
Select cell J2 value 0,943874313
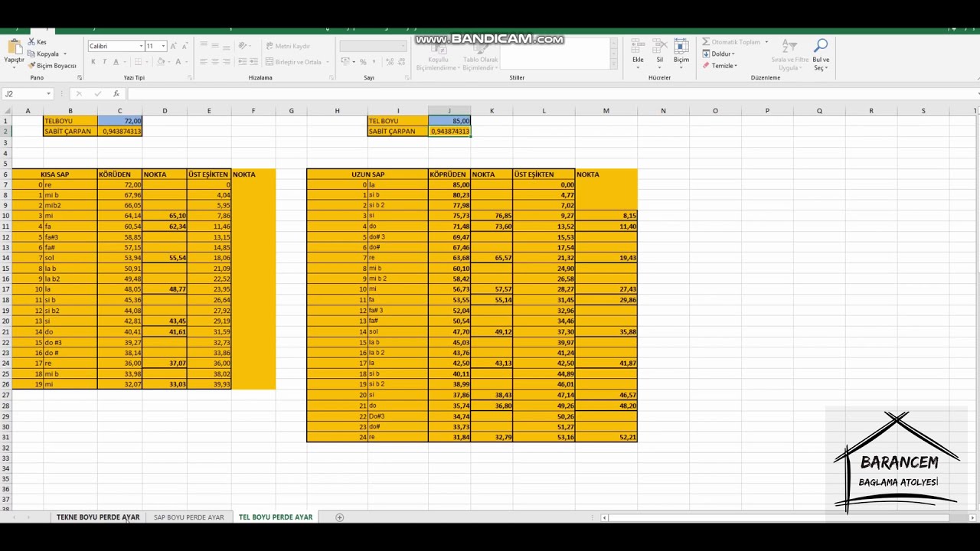coord(449,132)
